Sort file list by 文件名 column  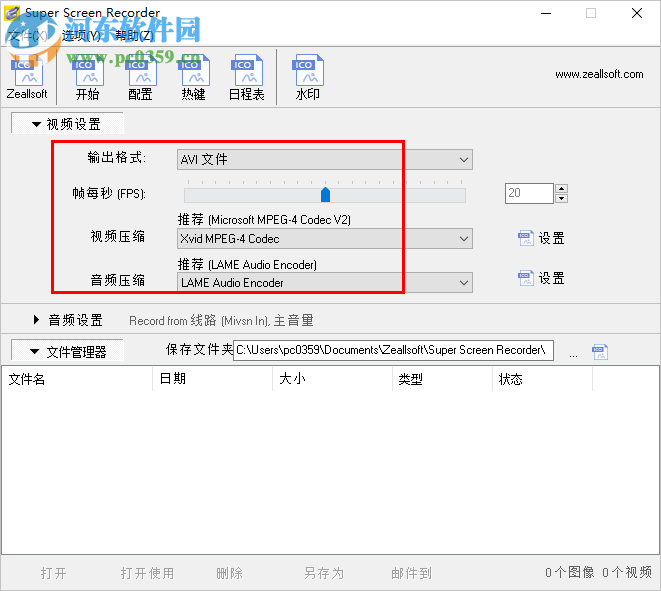coord(77,379)
